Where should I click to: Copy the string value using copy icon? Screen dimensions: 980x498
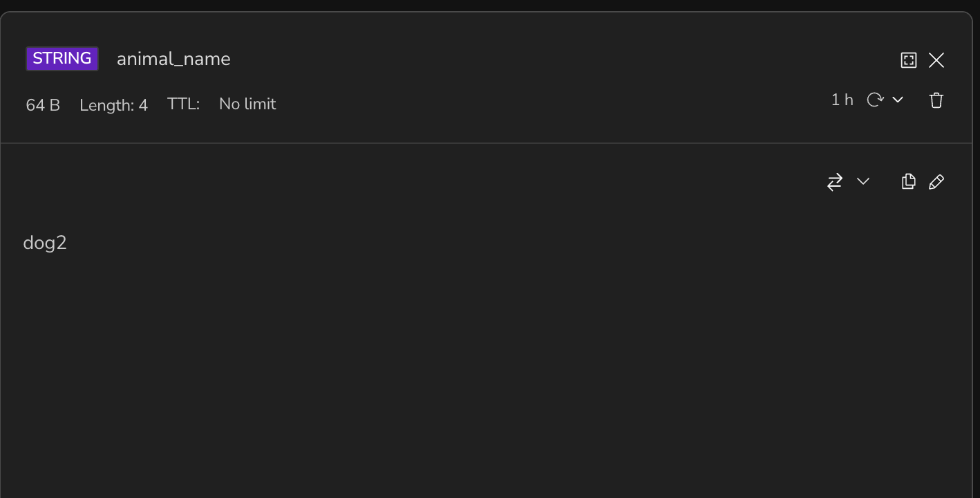point(909,181)
